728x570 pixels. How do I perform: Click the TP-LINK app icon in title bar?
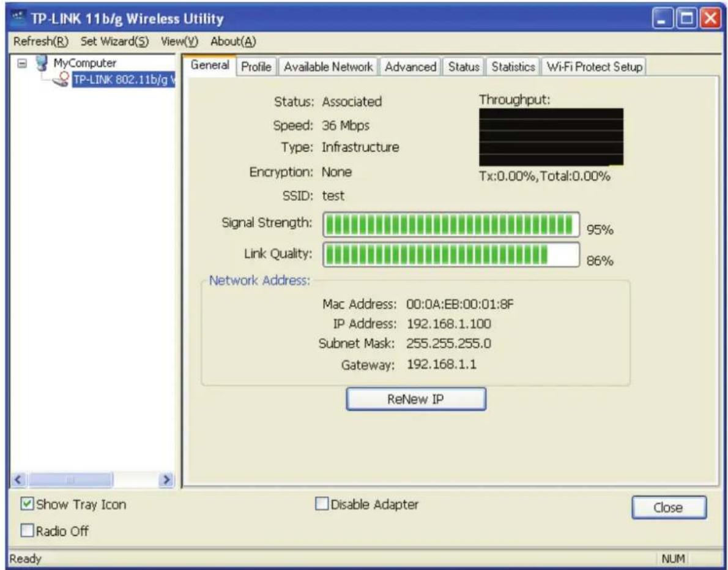[x=18, y=18]
